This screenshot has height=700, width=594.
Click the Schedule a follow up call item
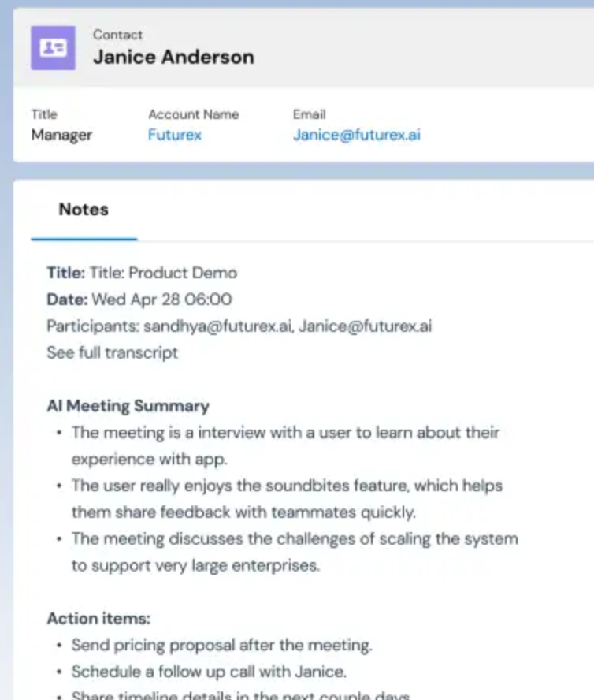[x=209, y=672]
